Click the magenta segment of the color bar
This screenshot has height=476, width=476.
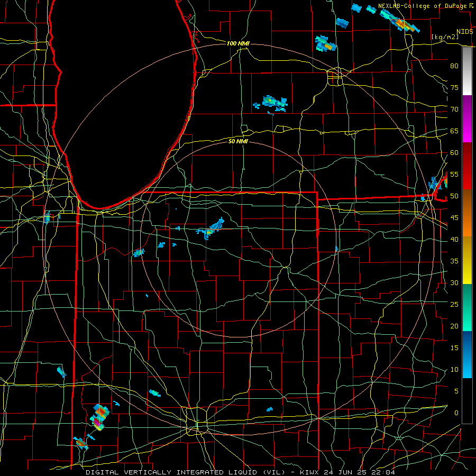(467, 119)
